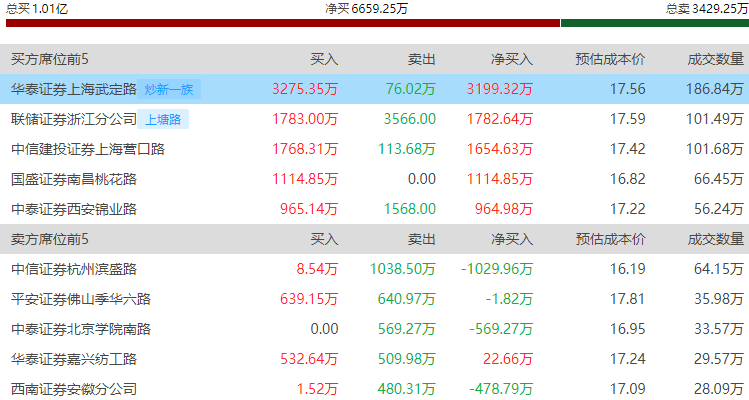
Task: Click the 上塘路 tag
Action: click(x=163, y=119)
